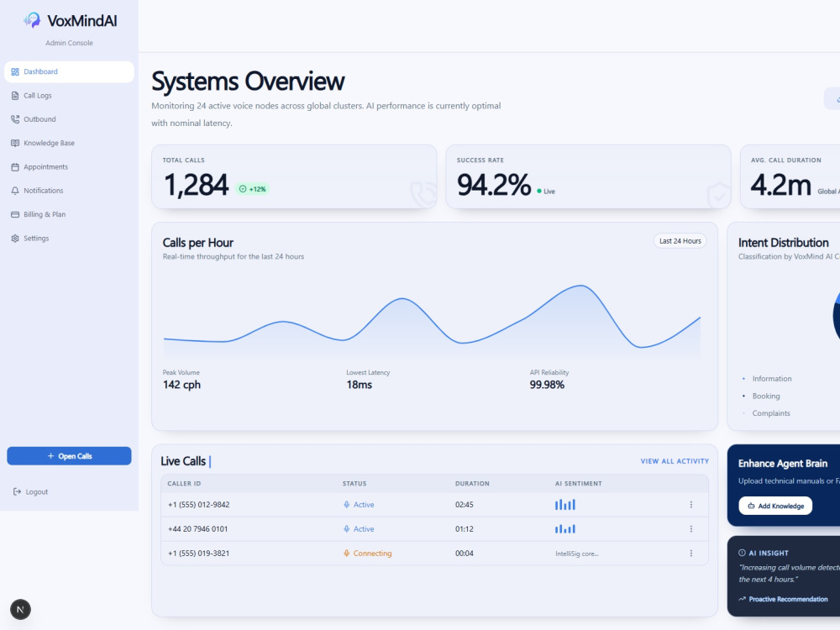Click caller ID +1 (555) 012-9842
The image size is (840, 630).
pyautogui.click(x=199, y=505)
